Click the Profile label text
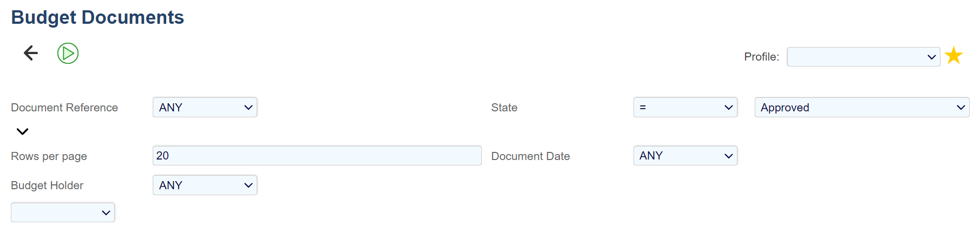Viewport: 980px width, 233px height. [x=761, y=57]
